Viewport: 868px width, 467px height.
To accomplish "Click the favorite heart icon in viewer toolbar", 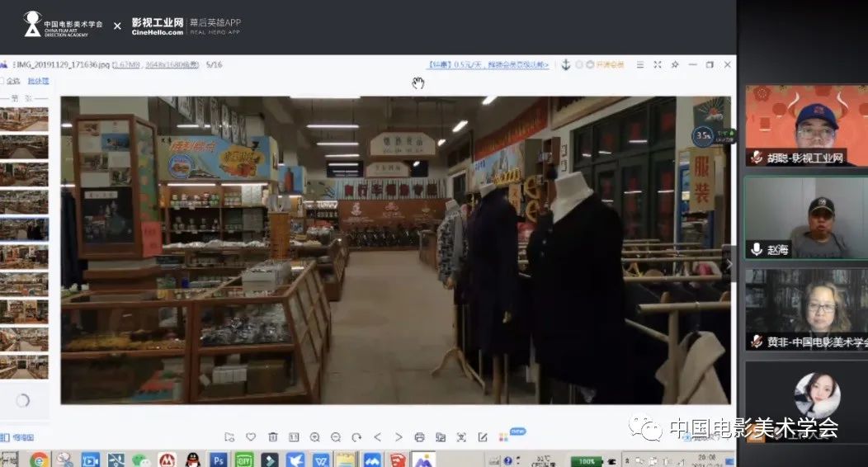I will (x=251, y=437).
